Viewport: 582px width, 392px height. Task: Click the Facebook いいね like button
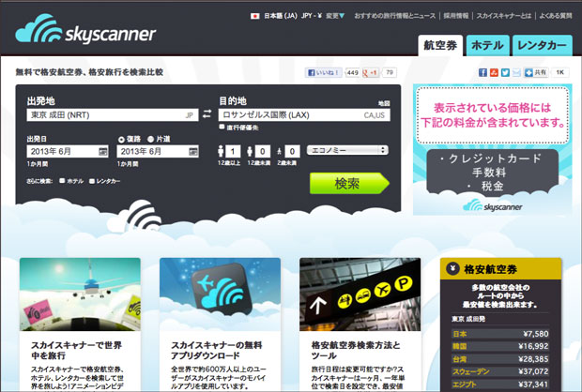tap(324, 73)
